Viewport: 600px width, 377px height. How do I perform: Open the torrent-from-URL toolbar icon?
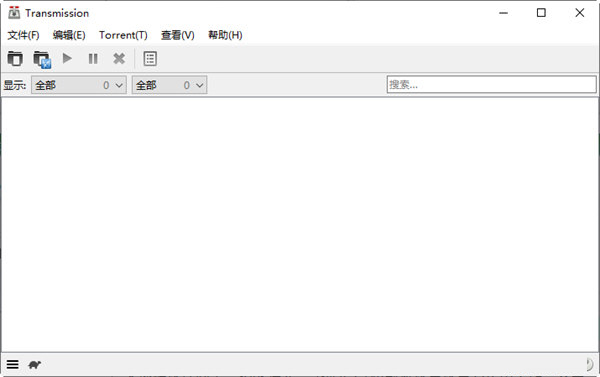tap(42, 59)
